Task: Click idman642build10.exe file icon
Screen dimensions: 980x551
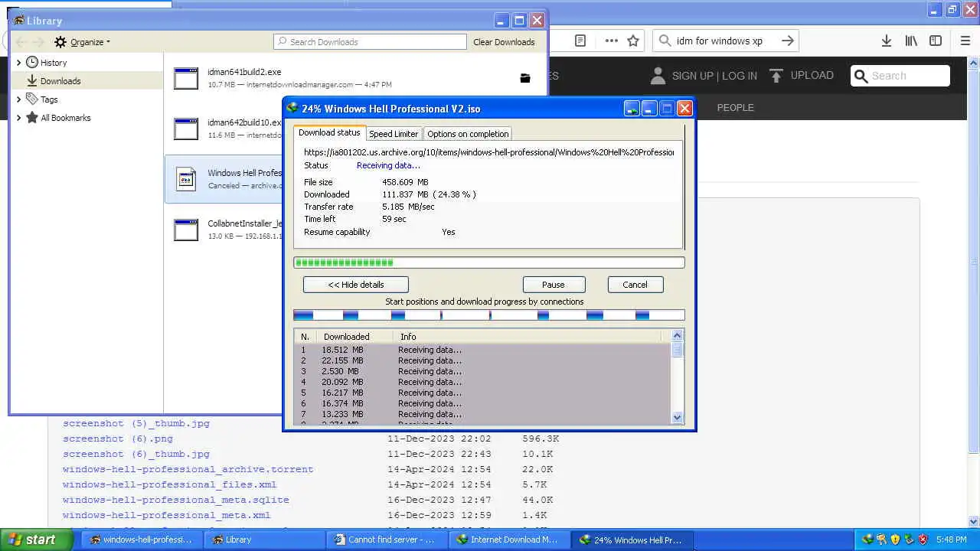Action: click(186, 129)
